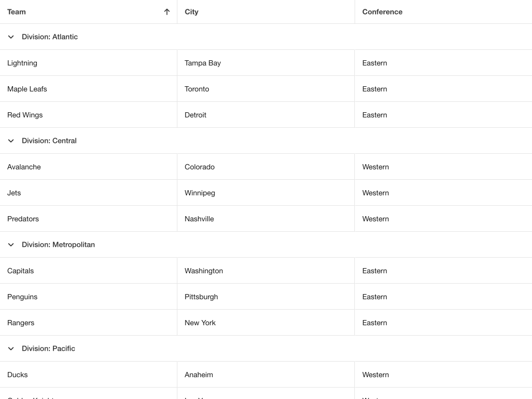Click the New York city cell
The image size is (532, 399).
click(x=200, y=323)
